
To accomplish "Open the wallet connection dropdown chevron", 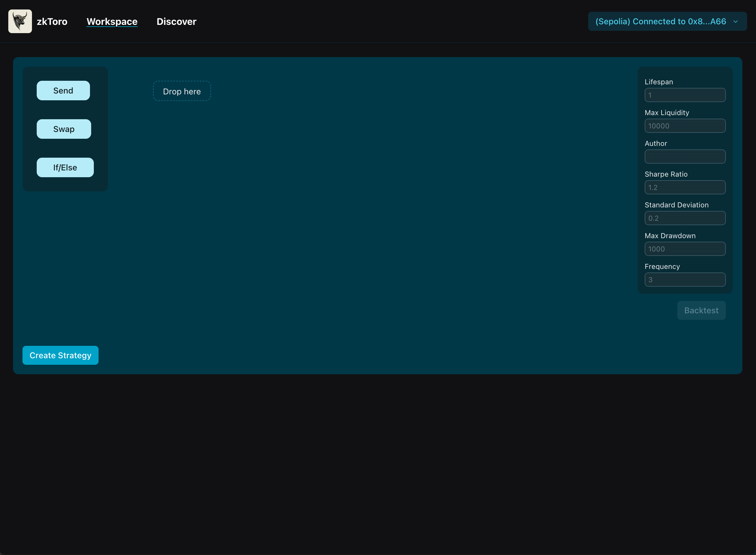I will point(736,22).
